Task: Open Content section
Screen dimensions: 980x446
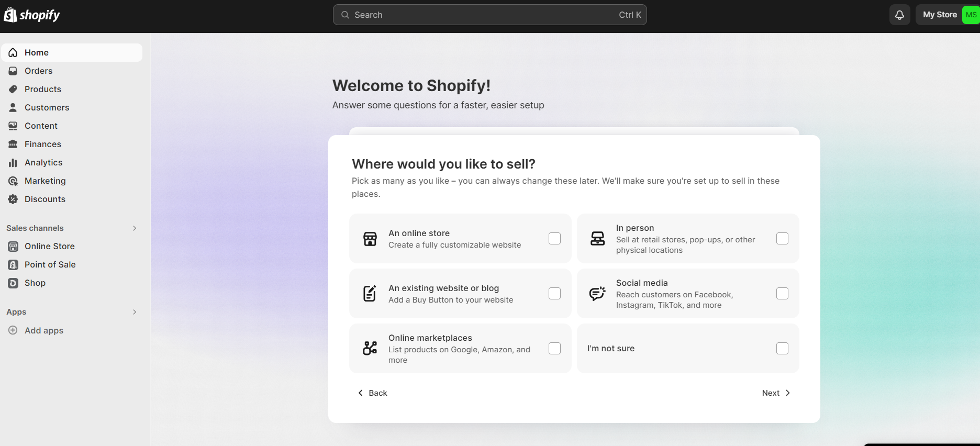Action: [72, 126]
